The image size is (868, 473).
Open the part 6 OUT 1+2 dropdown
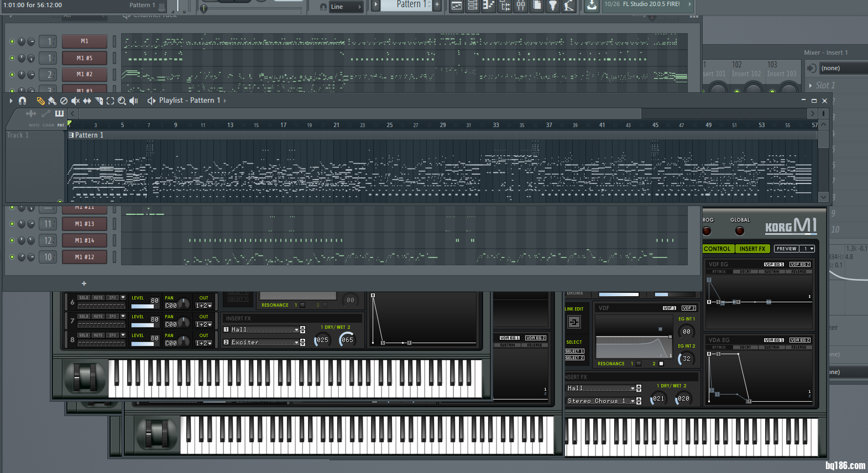[x=204, y=306]
